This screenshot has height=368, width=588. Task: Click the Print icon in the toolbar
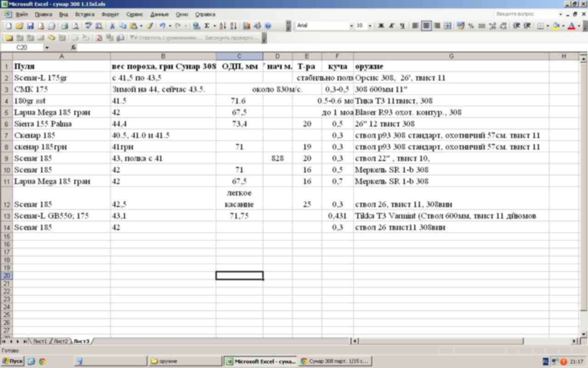coord(64,26)
